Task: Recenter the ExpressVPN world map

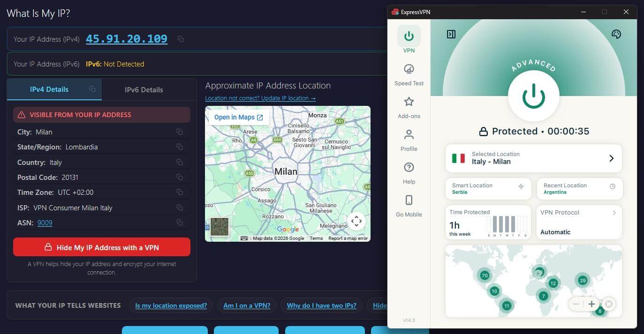Action: pos(609,304)
